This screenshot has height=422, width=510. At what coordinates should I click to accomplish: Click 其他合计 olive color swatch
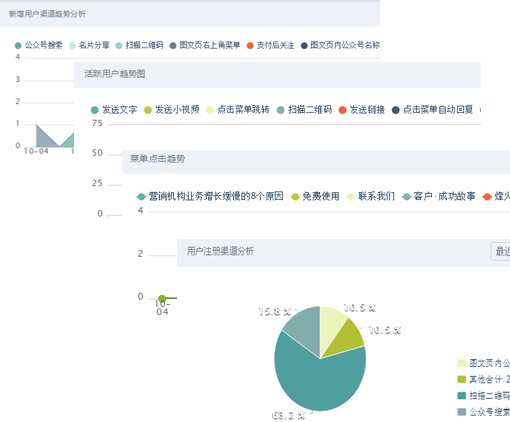point(462,379)
